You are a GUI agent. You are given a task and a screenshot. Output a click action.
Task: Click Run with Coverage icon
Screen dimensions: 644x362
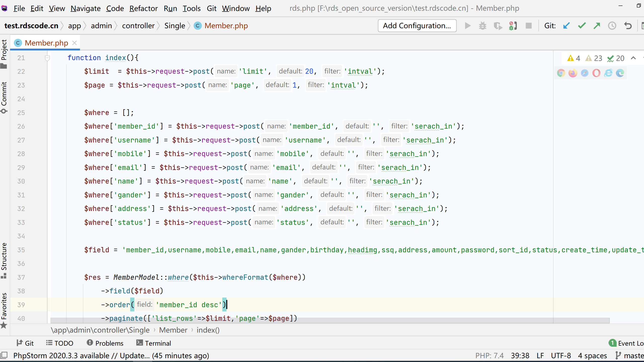498,26
